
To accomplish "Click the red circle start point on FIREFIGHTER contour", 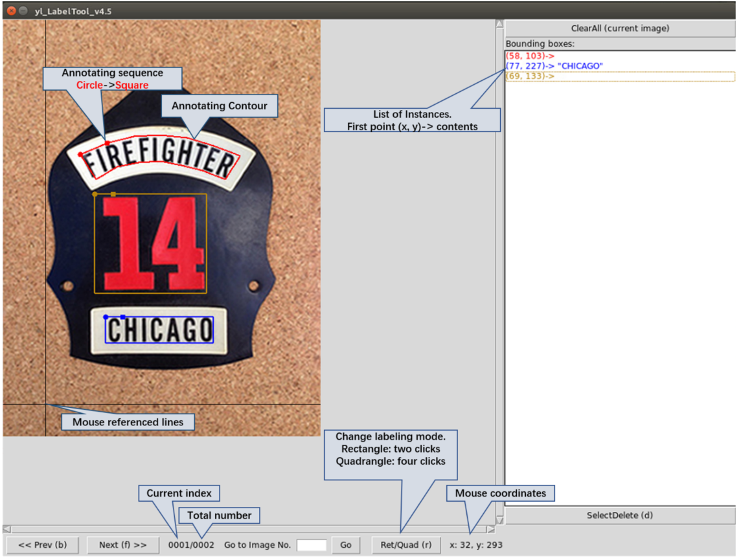I will pos(80,154).
